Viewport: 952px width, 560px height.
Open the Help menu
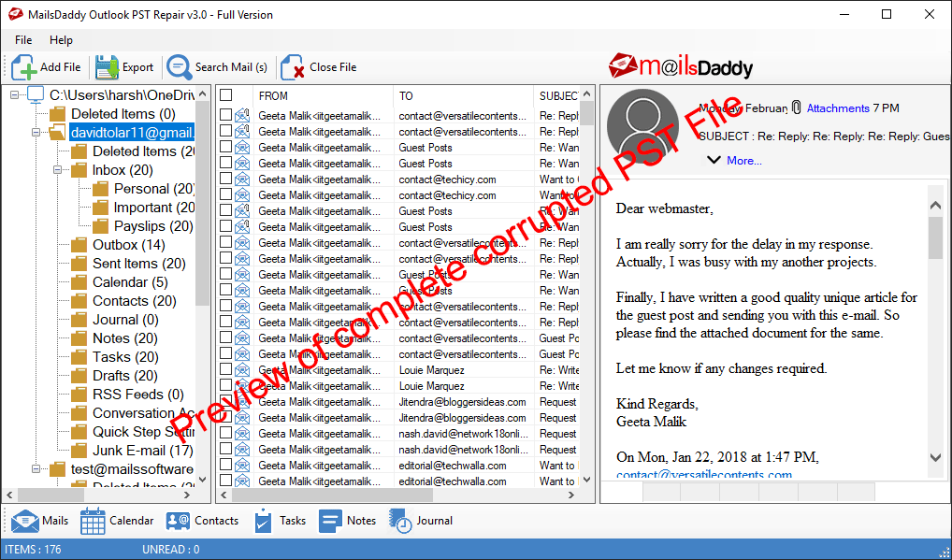62,40
